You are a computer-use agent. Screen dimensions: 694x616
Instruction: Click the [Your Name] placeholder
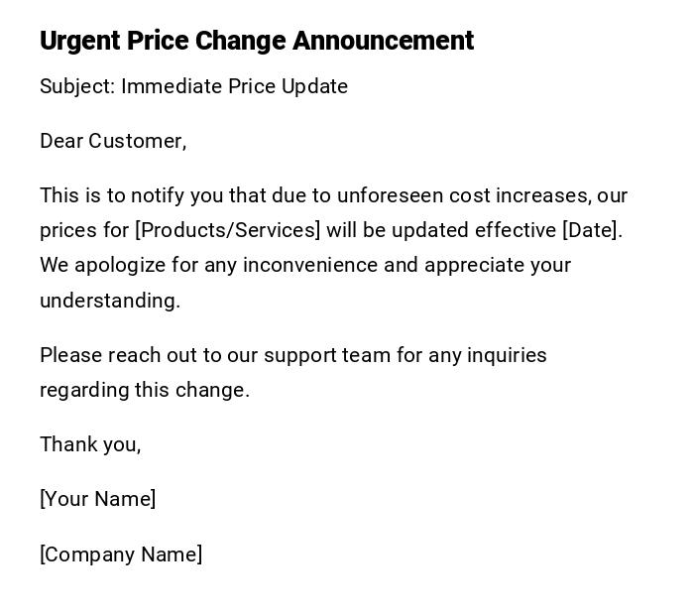pyautogui.click(x=98, y=499)
